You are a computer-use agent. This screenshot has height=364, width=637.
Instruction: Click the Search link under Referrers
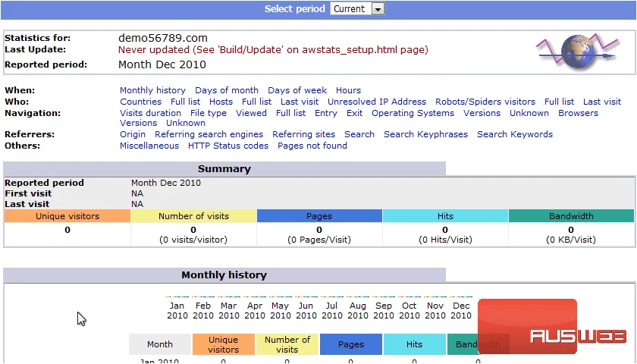pyautogui.click(x=359, y=134)
